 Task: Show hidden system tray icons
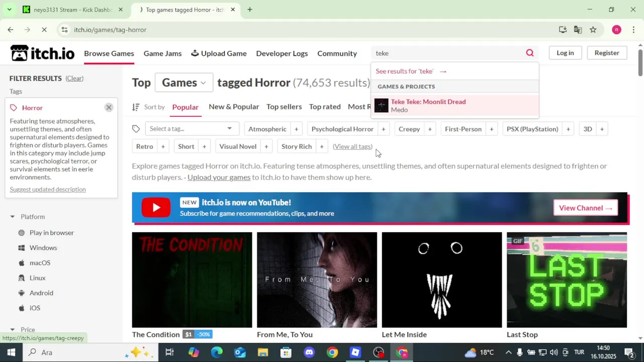(x=509, y=352)
